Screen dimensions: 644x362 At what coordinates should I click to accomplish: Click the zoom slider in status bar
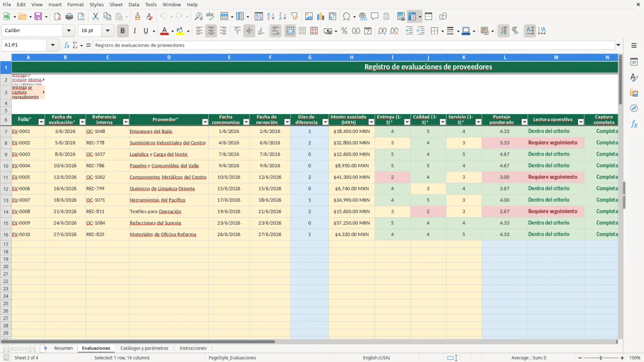[601, 358]
